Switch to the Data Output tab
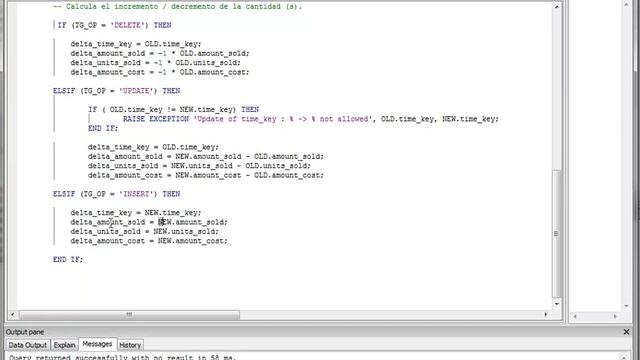Viewport: 640px width, 360px height. [x=28, y=345]
